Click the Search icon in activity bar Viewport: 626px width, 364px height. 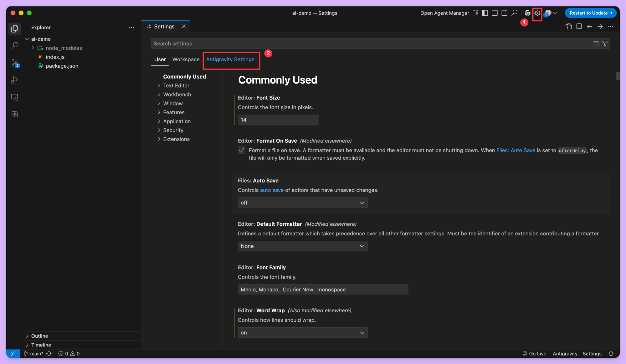[14, 46]
